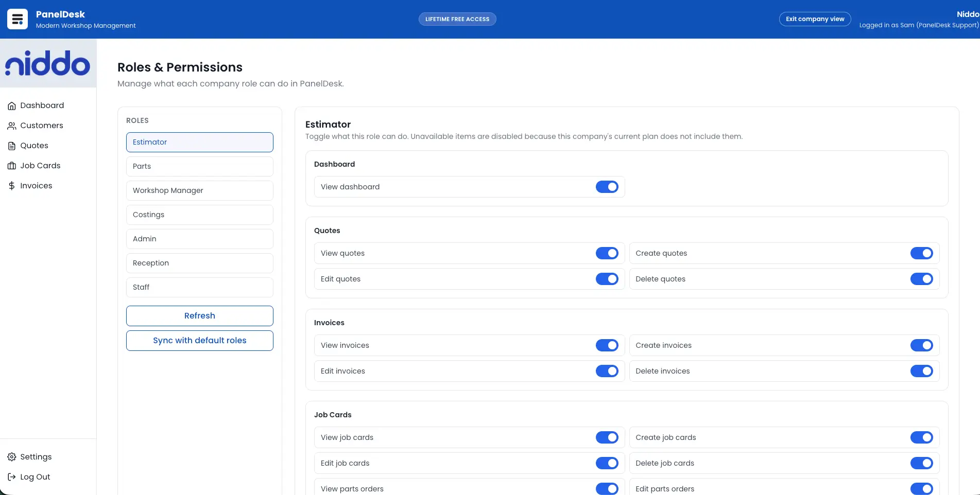Open Settings with the gear icon
This screenshot has height=495, width=980.
[10, 456]
